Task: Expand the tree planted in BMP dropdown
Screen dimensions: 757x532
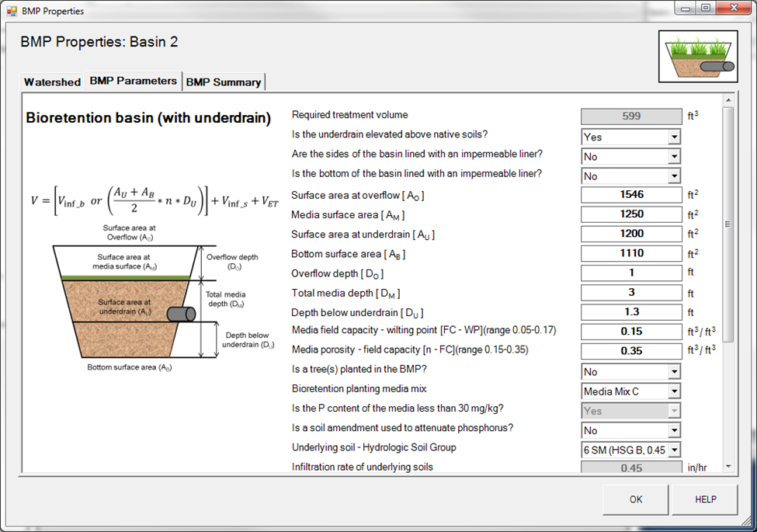Action: pos(674,372)
